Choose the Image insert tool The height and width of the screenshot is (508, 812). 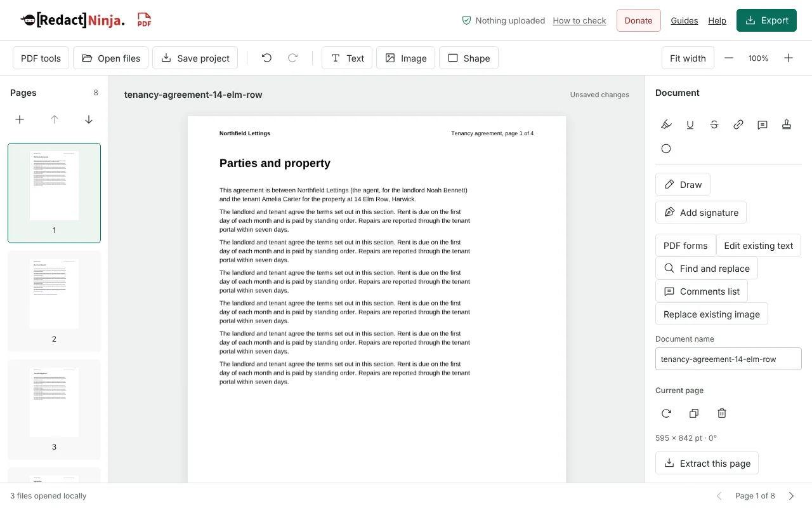pos(406,58)
